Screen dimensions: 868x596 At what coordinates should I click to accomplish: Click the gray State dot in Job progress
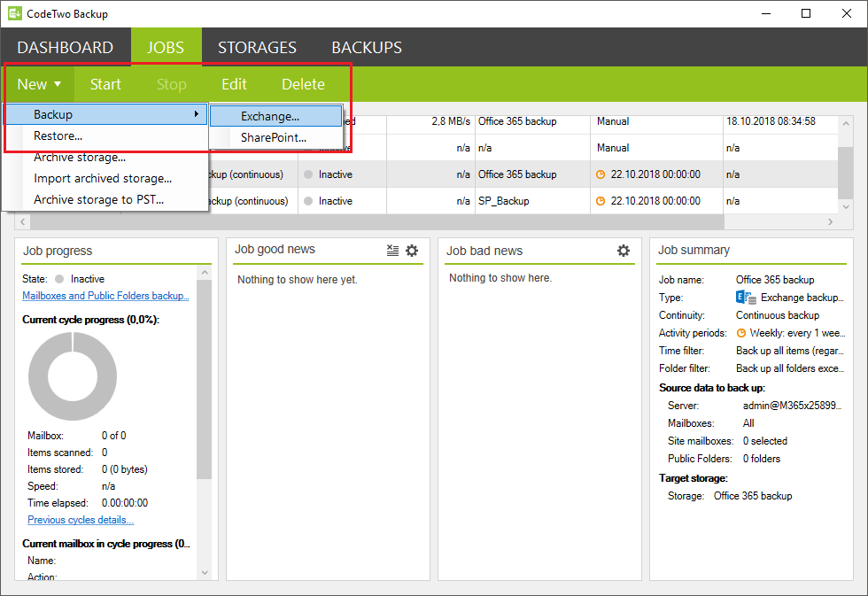click(x=60, y=279)
